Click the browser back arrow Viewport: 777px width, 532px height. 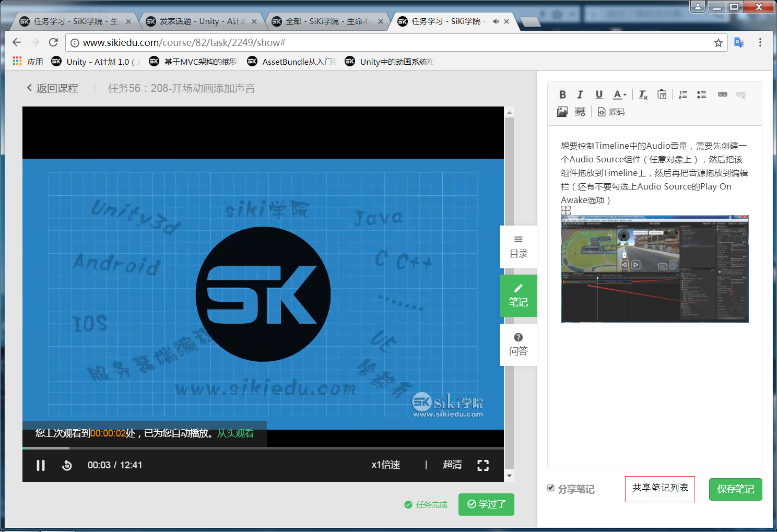pyautogui.click(x=17, y=42)
